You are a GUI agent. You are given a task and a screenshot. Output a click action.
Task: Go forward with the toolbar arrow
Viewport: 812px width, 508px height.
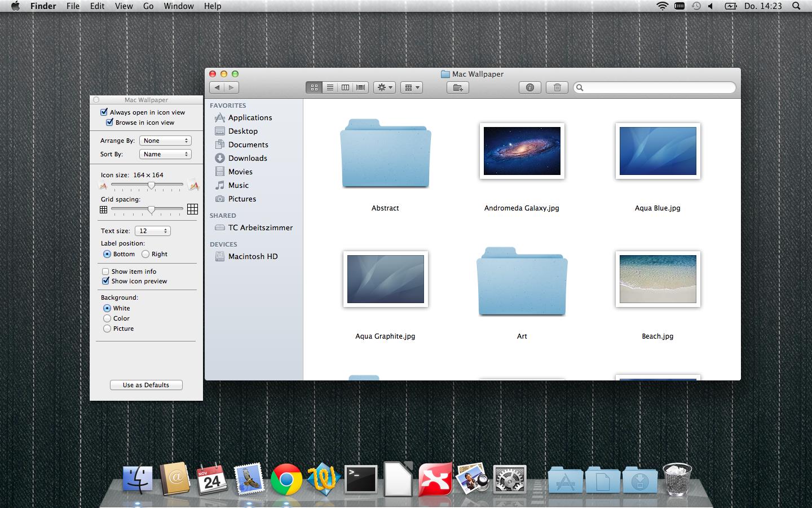click(232, 87)
